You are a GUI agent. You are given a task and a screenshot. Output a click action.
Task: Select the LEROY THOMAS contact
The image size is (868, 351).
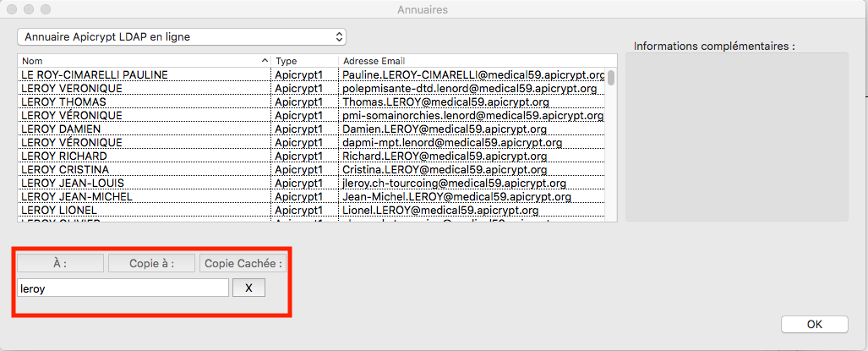[63, 101]
